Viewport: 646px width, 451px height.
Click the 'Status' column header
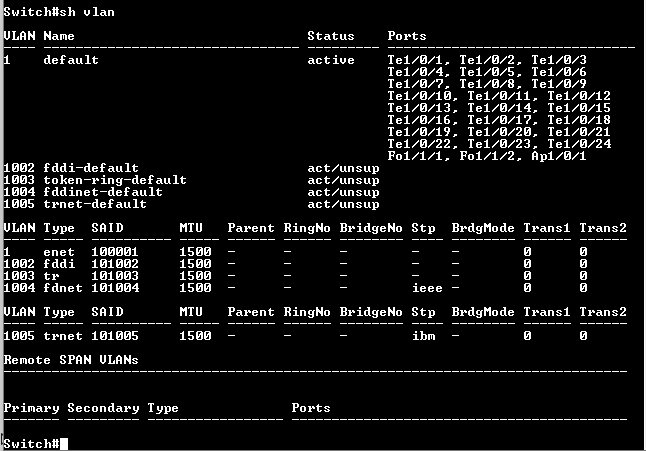[x=331, y=36]
